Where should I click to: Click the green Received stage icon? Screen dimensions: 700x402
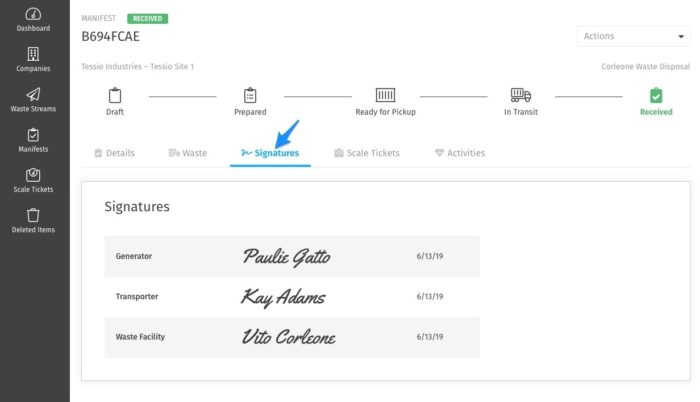tap(656, 95)
